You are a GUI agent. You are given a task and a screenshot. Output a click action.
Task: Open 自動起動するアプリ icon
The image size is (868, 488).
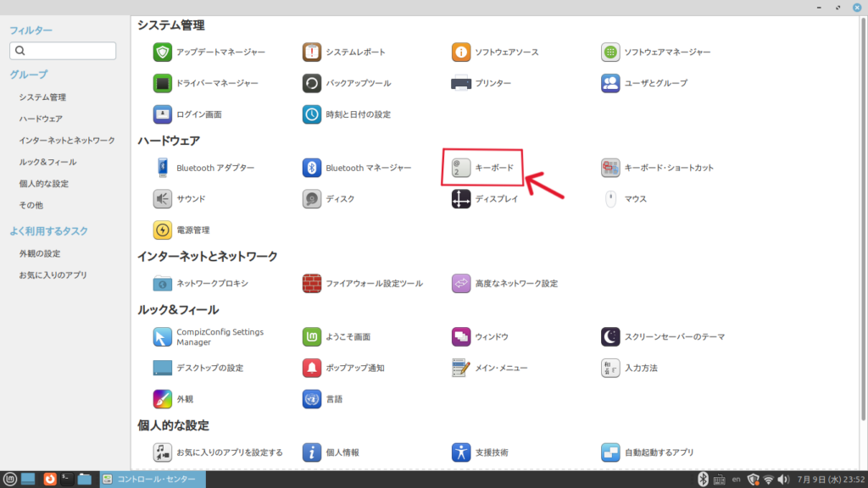(x=610, y=452)
